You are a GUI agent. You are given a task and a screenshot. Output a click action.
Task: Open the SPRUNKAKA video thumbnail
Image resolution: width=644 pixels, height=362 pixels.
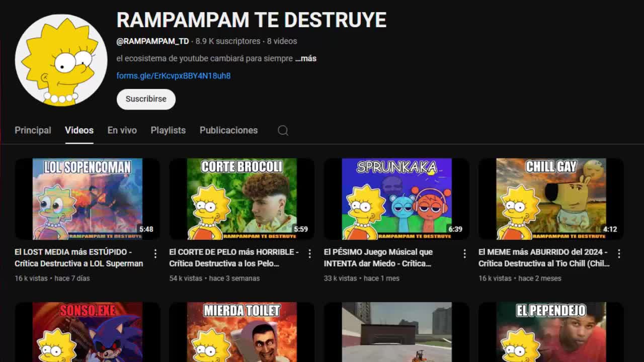click(x=396, y=199)
